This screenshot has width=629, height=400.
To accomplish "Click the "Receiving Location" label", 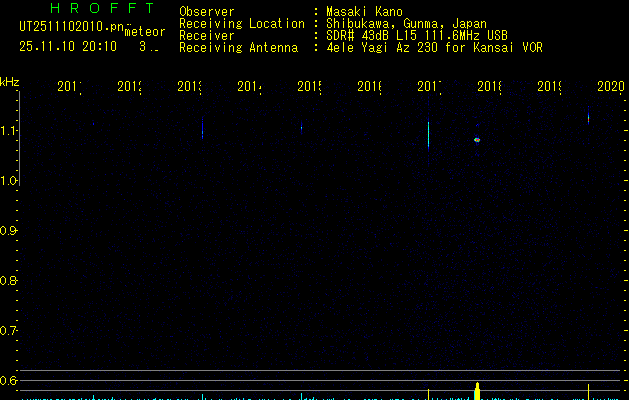I will coord(242,24).
